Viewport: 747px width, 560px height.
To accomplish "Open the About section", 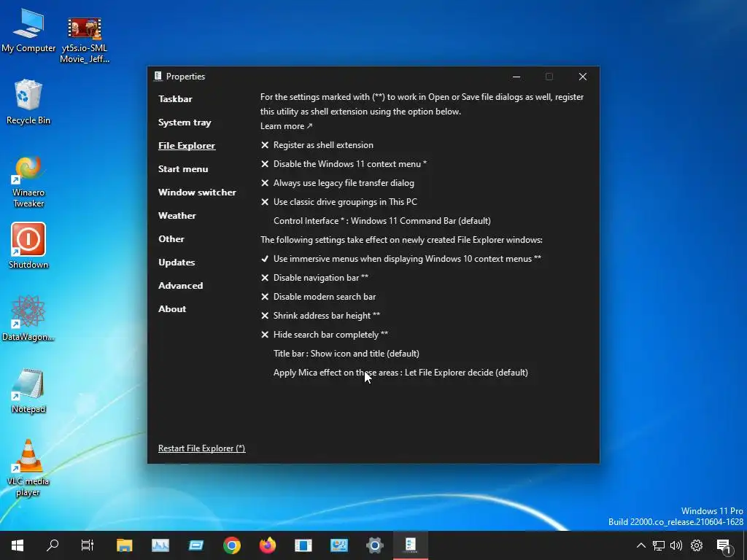I will (x=172, y=309).
